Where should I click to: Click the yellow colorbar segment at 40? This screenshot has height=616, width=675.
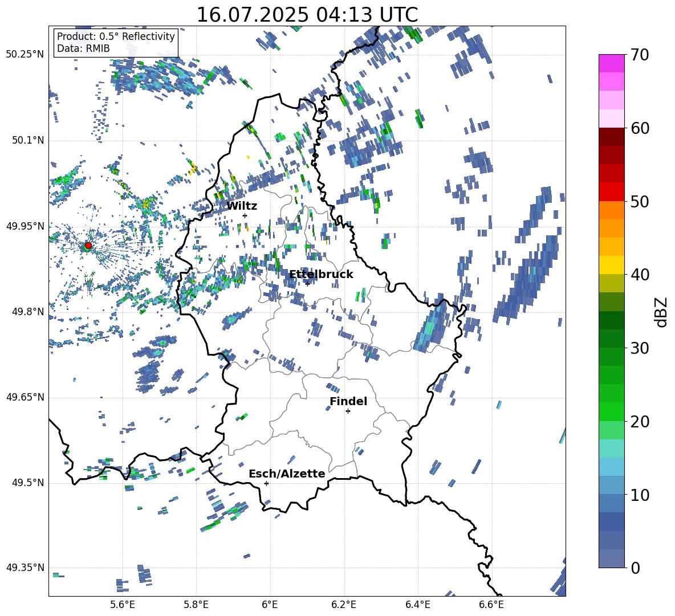[x=611, y=265]
